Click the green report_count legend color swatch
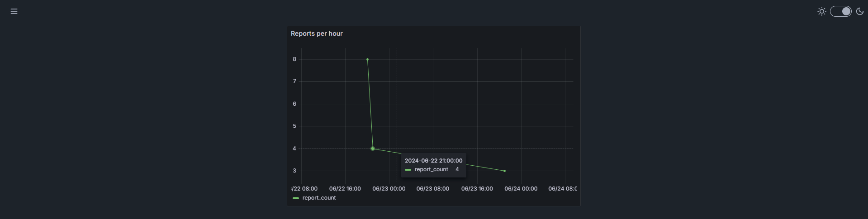The width and height of the screenshot is (868, 219). click(x=296, y=198)
